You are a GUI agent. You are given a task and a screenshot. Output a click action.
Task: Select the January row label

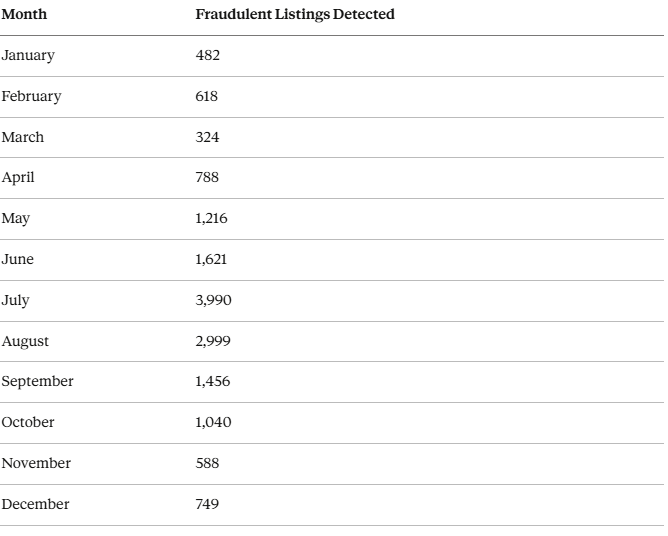pos(28,56)
